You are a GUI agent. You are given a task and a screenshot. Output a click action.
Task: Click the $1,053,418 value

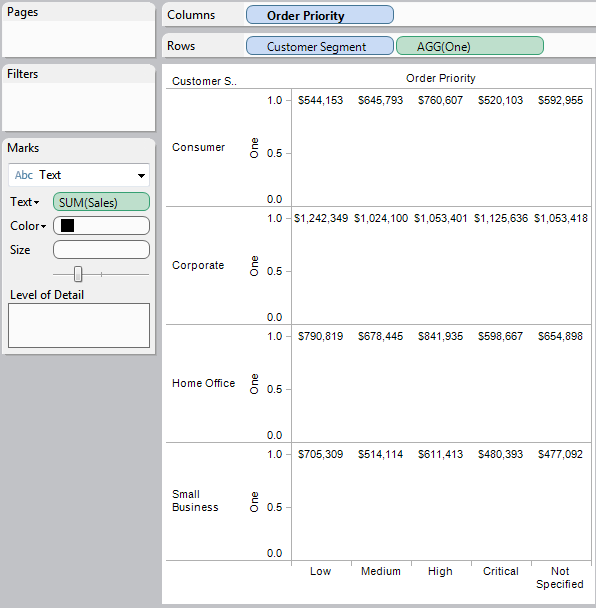(x=561, y=218)
